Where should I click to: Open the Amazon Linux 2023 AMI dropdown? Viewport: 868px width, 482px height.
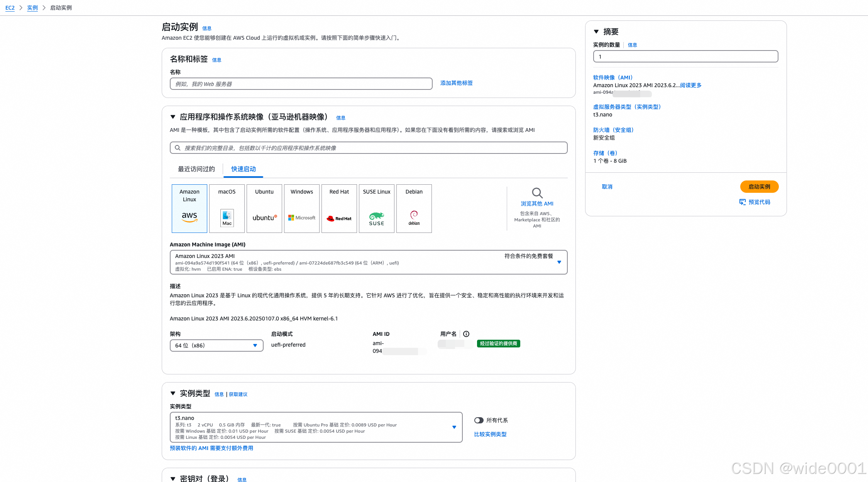pyautogui.click(x=368, y=262)
